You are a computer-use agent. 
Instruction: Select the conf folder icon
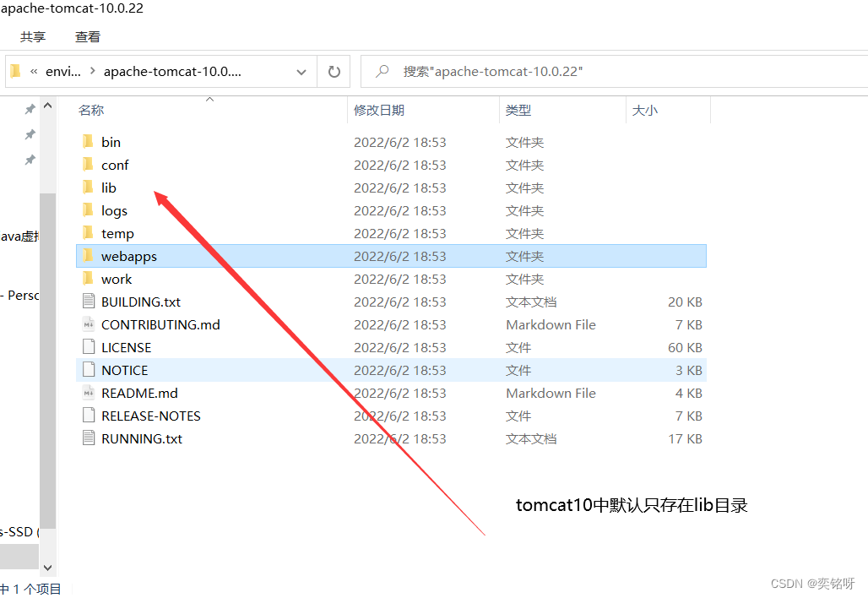[88, 165]
